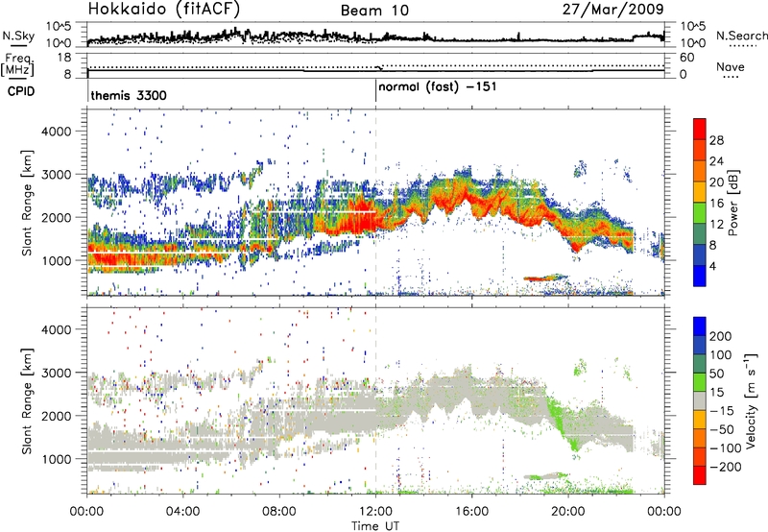Image resolution: width=768 pixels, height=532 pixels.
Task: Click the 'CPID' row label
Action: pos(21,91)
